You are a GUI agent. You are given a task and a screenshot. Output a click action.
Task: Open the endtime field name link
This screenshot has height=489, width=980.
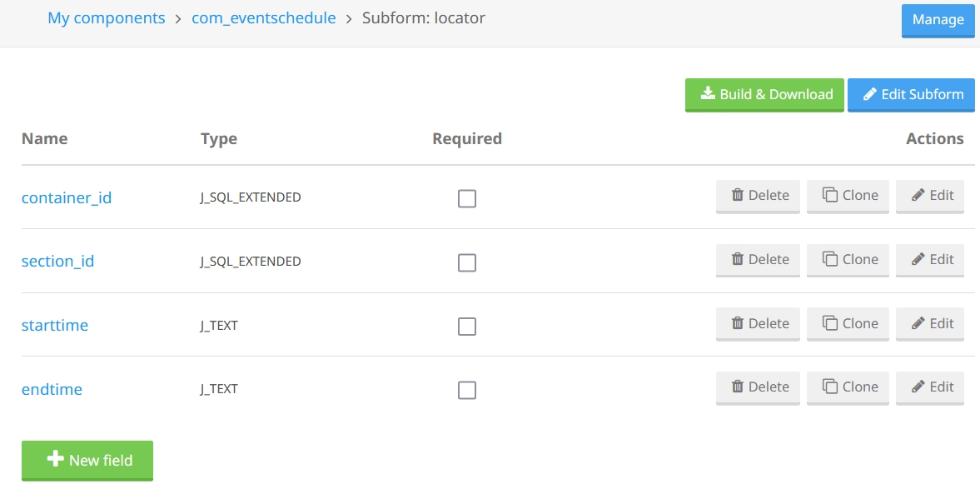(52, 389)
